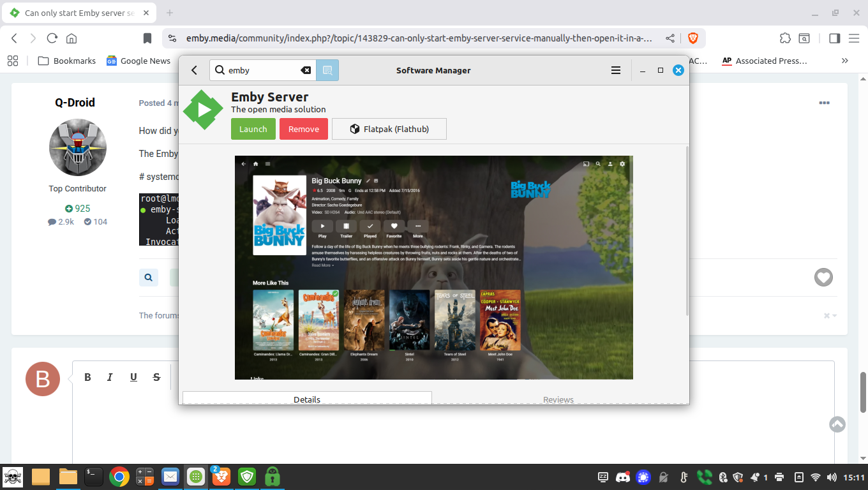Apply italic formatting in the reply editor
Image resolution: width=868 pixels, height=490 pixels.
click(x=110, y=377)
